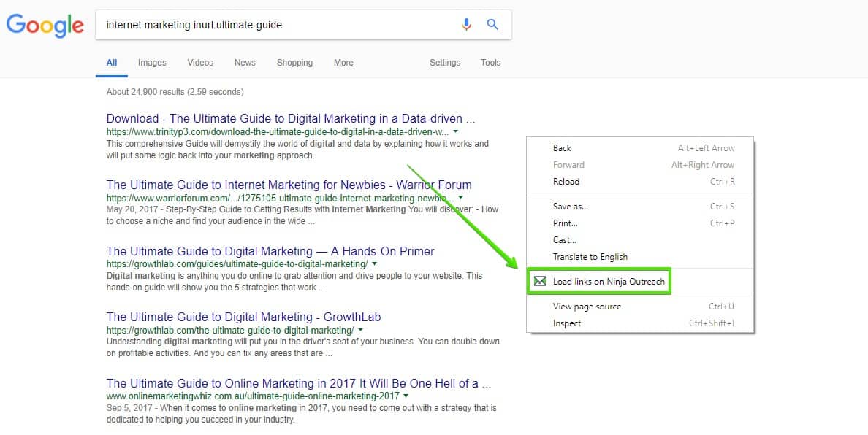Click the Ninja Outreach envelope icon
The image size is (868, 435).
point(539,281)
